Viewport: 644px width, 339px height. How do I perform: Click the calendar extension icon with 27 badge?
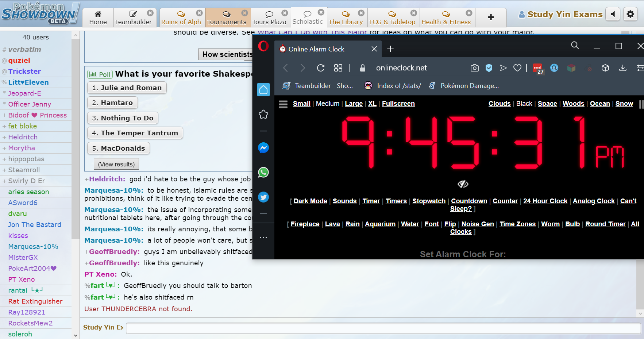[538, 68]
